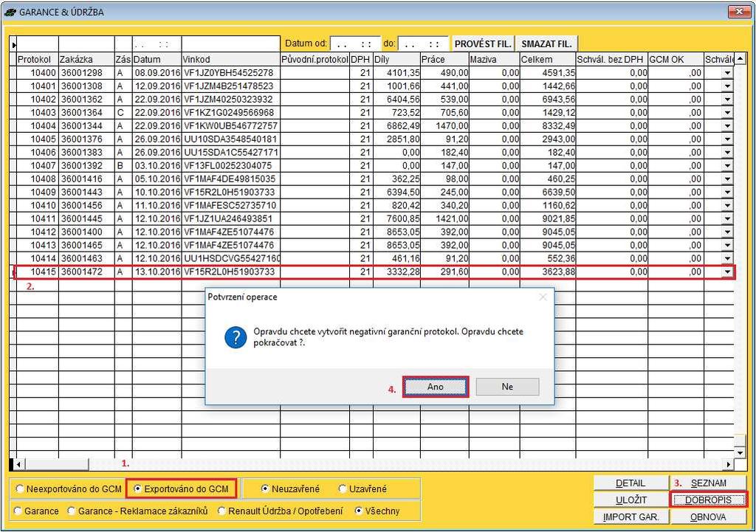Click the Celkem column header
Viewport: 756px width, 532px height.
[548, 59]
